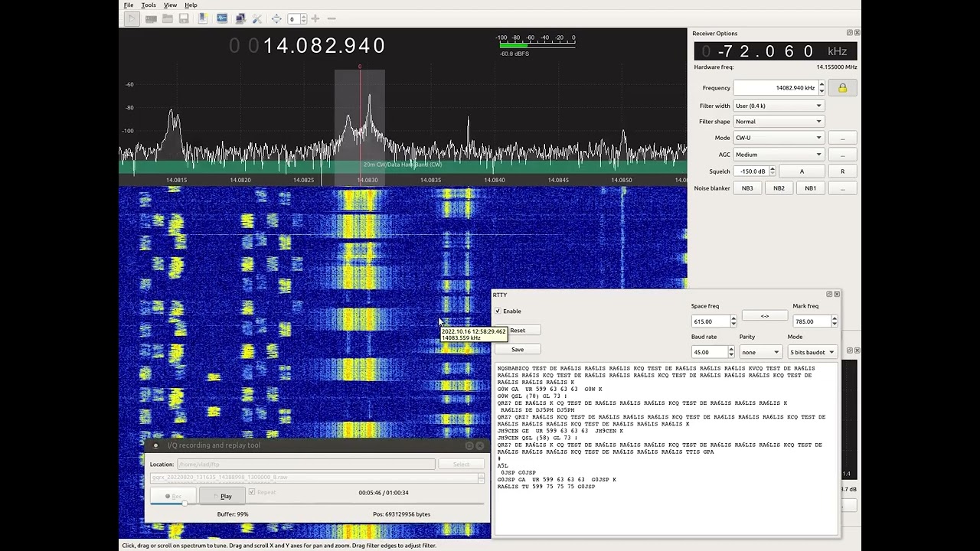Click the Load settings folder icon
Viewport: 980px width, 551px height.
[x=167, y=18]
